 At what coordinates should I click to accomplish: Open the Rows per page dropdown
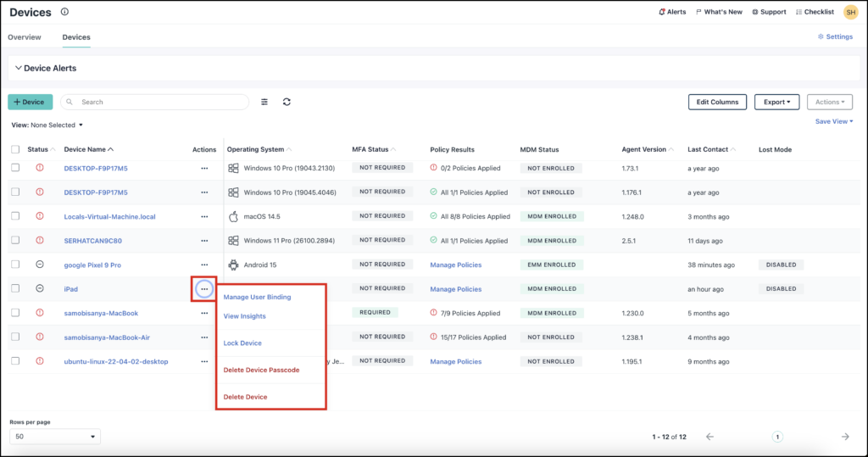point(55,437)
